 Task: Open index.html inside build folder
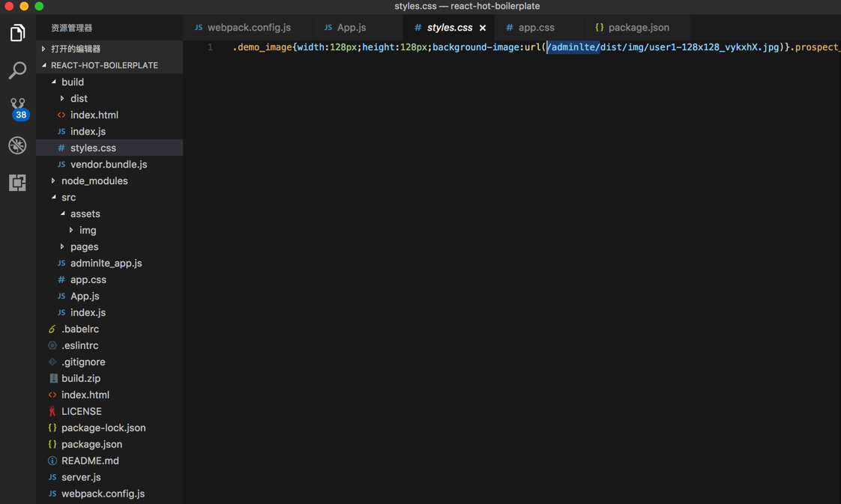point(109,115)
